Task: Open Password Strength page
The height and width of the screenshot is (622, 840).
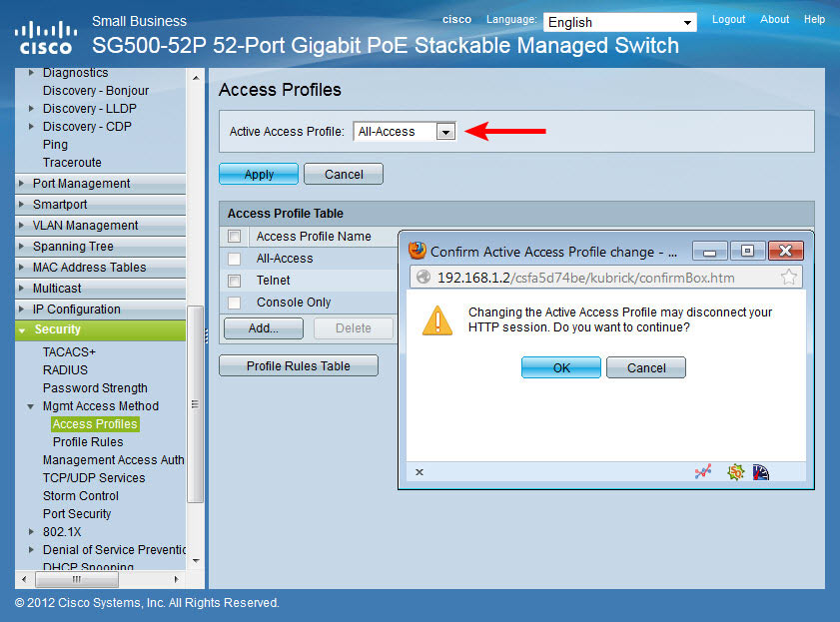Action: [x=95, y=388]
